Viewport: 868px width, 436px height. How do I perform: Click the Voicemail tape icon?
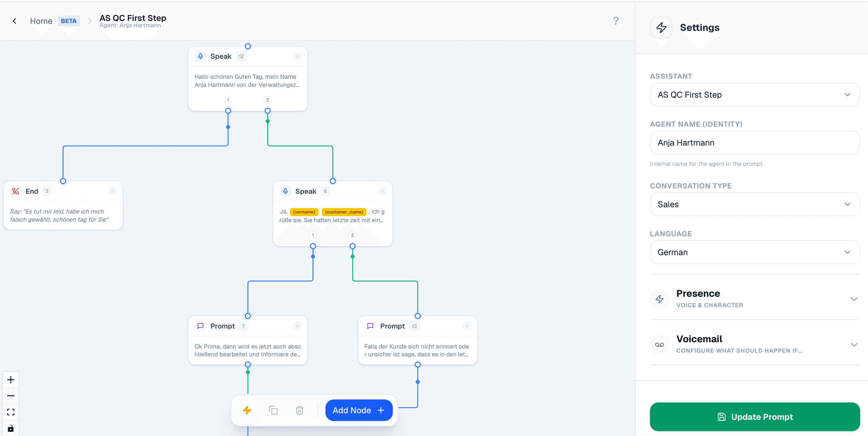660,344
